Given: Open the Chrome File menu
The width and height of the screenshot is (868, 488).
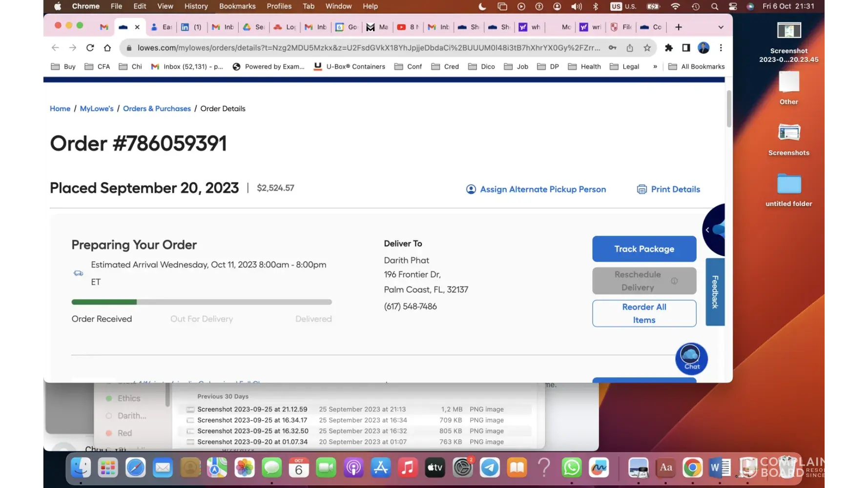Looking at the screenshot, I should tap(116, 6).
